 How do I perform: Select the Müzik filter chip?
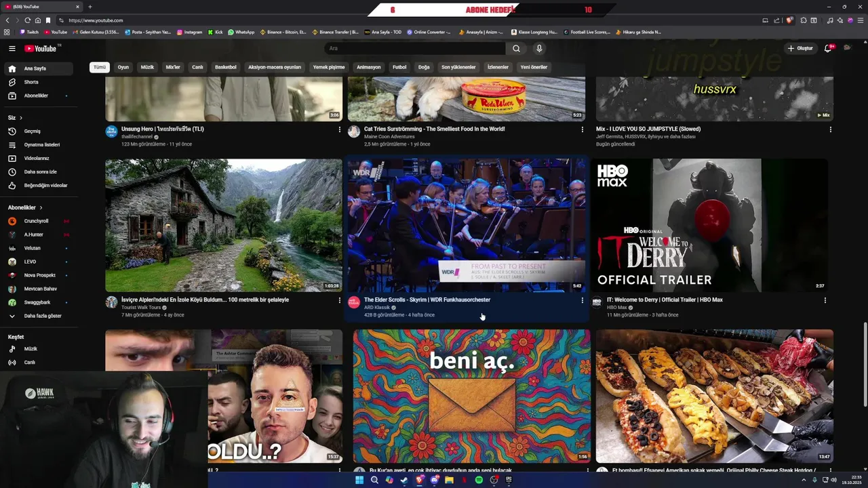coord(147,67)
